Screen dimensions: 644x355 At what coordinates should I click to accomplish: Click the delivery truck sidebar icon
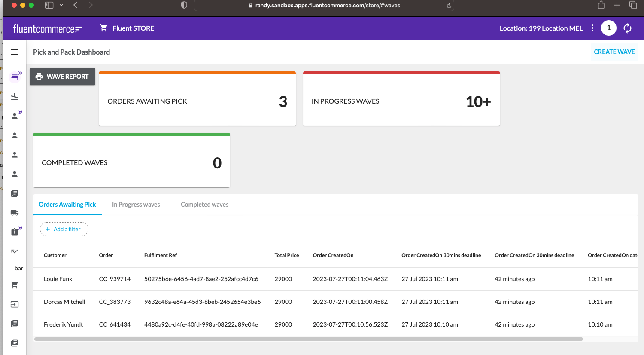pos(15,212)
